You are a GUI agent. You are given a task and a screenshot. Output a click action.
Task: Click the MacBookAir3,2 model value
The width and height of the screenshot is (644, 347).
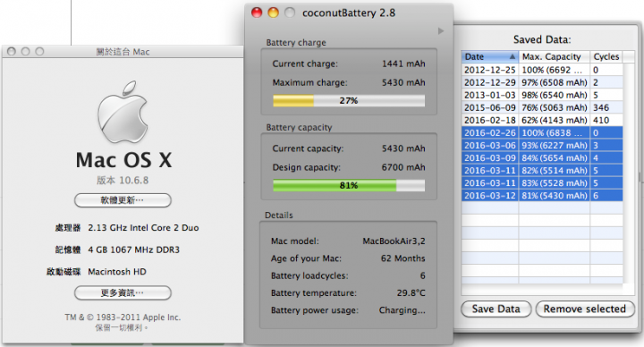394,241
